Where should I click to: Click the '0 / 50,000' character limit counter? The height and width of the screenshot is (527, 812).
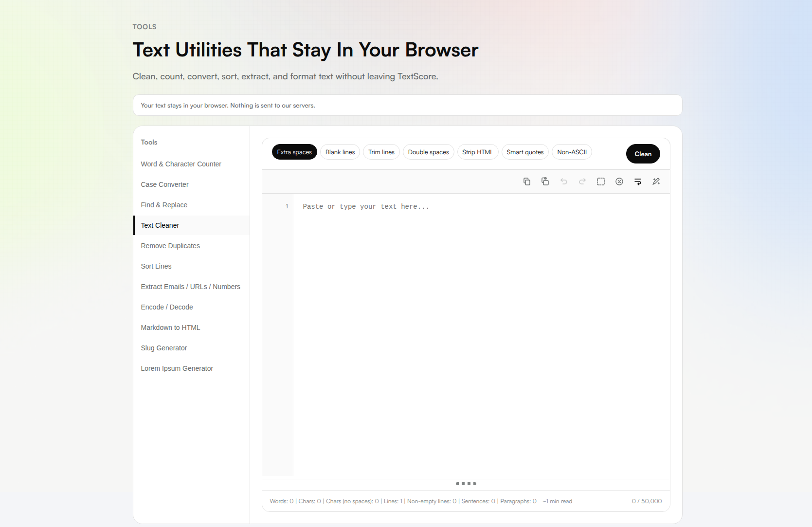647,501
